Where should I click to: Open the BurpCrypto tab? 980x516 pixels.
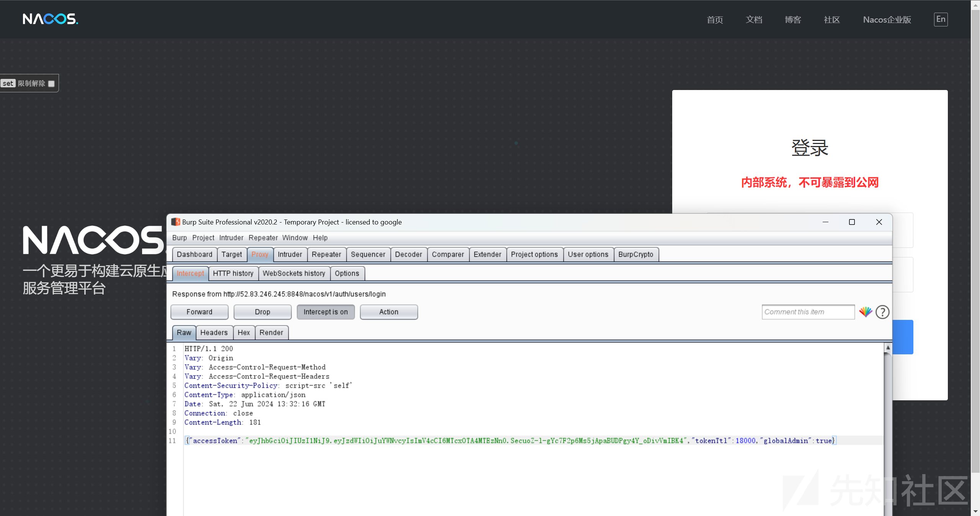click(x=636, y=254)
